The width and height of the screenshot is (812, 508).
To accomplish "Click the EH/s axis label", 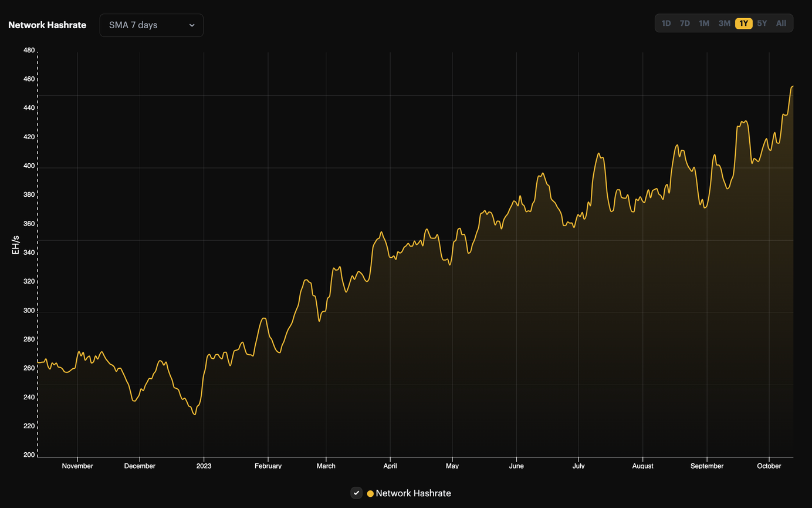I will (x=15, y=244).
